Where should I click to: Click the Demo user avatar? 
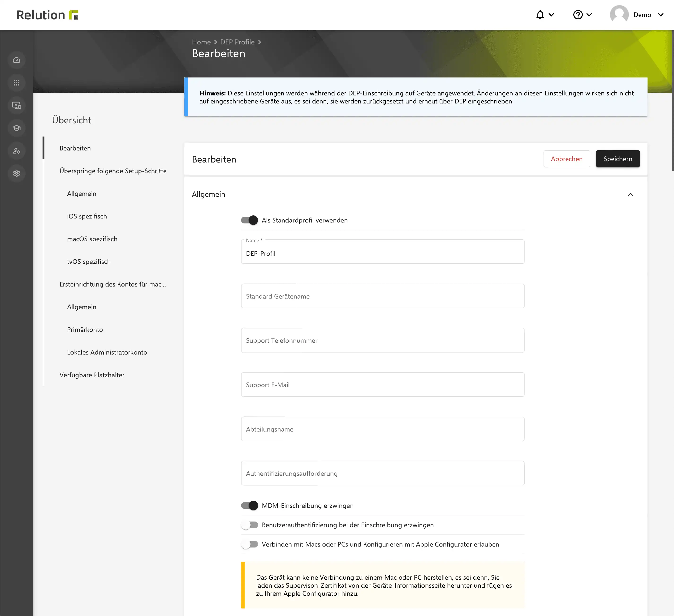click(619, 15)
